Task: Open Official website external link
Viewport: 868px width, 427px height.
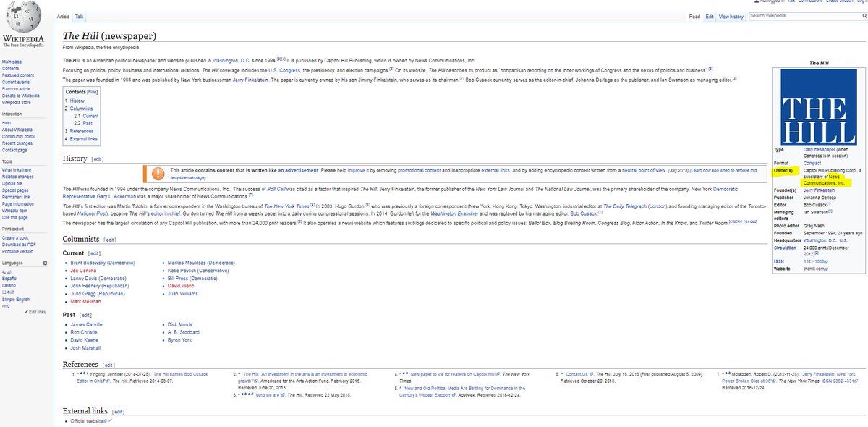Action: pos(88,420)
